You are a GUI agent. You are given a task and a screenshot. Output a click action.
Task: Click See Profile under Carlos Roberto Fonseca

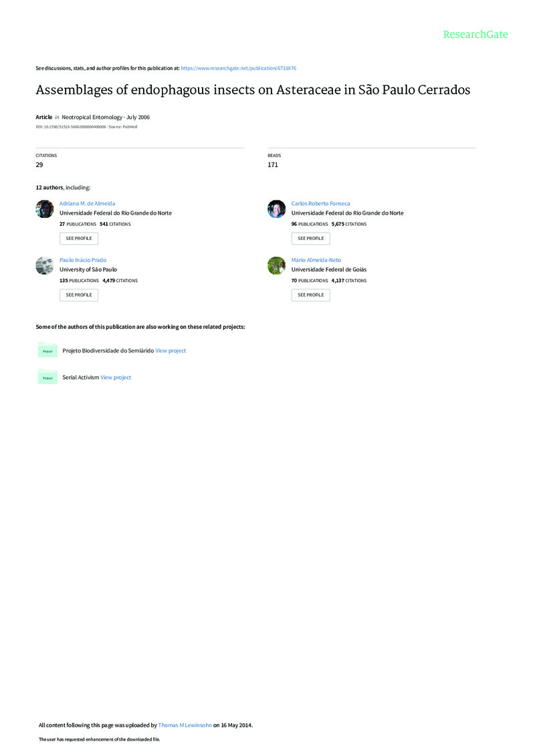pos(311,238)
